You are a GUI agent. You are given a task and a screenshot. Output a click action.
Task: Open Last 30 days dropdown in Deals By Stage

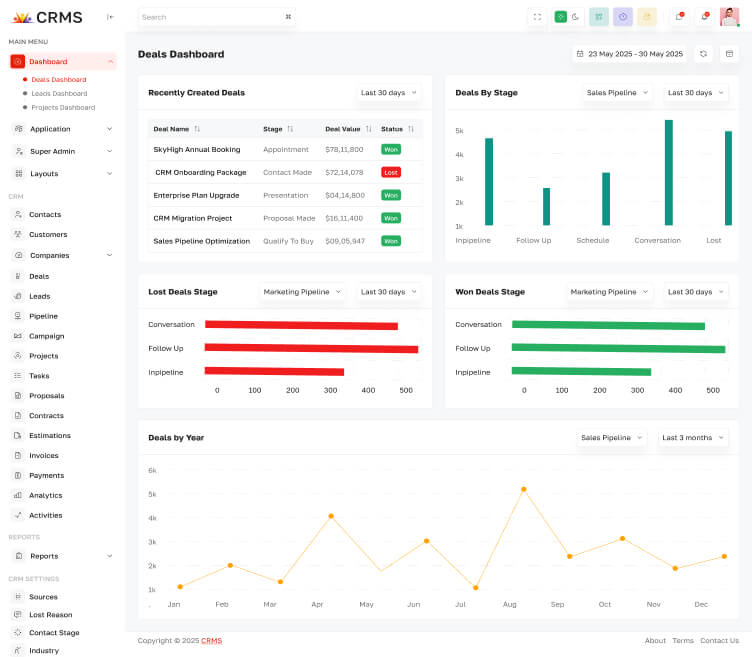click(695, 93)
